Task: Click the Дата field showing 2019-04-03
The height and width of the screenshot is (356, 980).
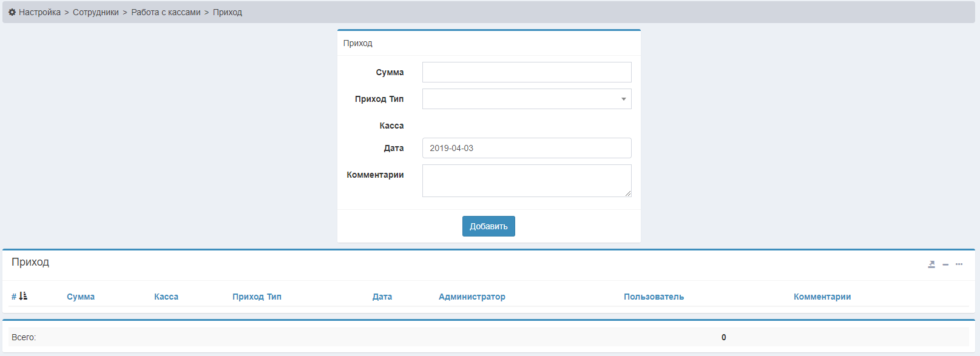Action: point(526,148)
